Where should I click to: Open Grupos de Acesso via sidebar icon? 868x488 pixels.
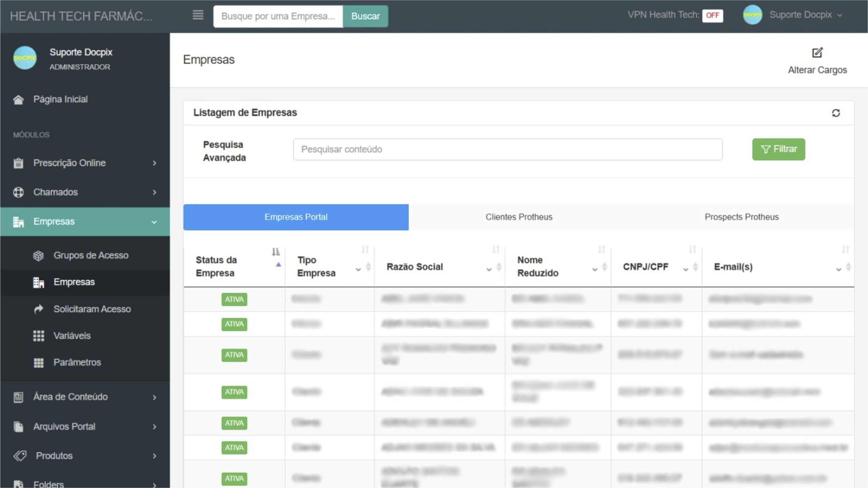coord(38,256)
